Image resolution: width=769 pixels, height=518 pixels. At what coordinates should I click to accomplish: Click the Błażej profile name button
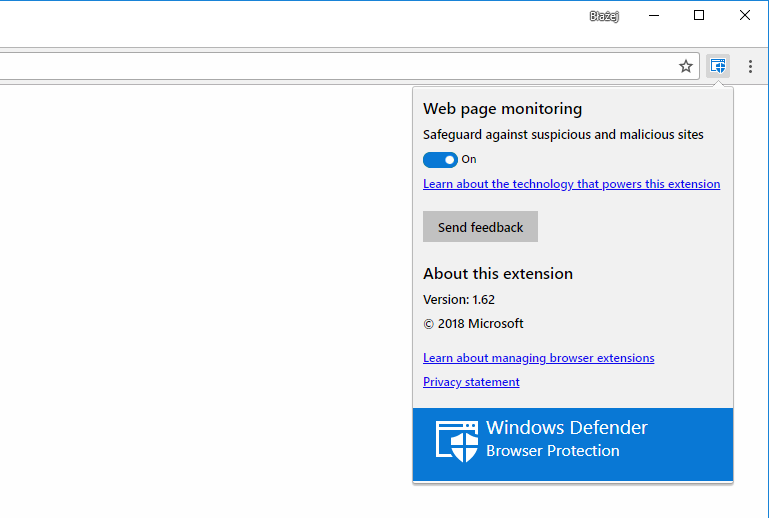click(x=604, y=16)
